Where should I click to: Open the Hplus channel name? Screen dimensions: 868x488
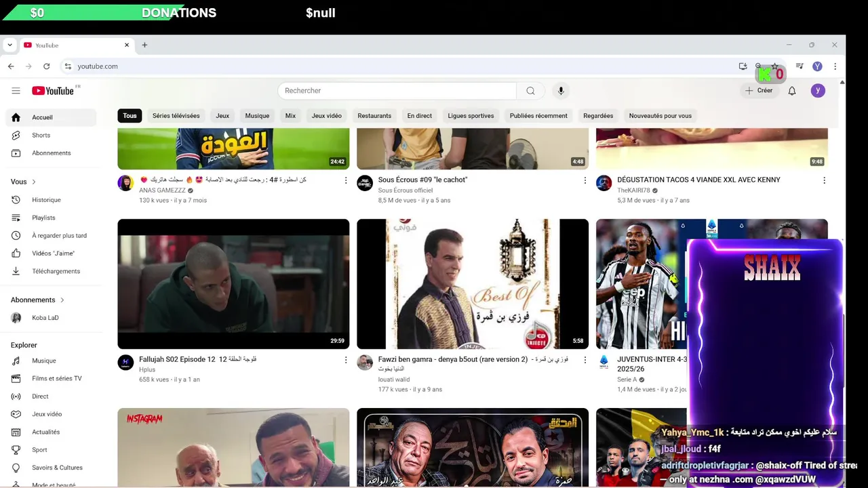click(147, 370)
